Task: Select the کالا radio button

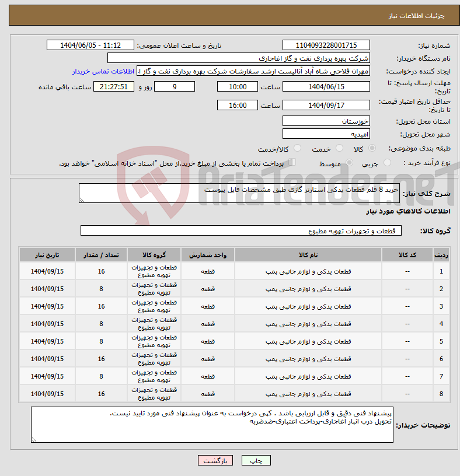Action: tap(372, 148)
